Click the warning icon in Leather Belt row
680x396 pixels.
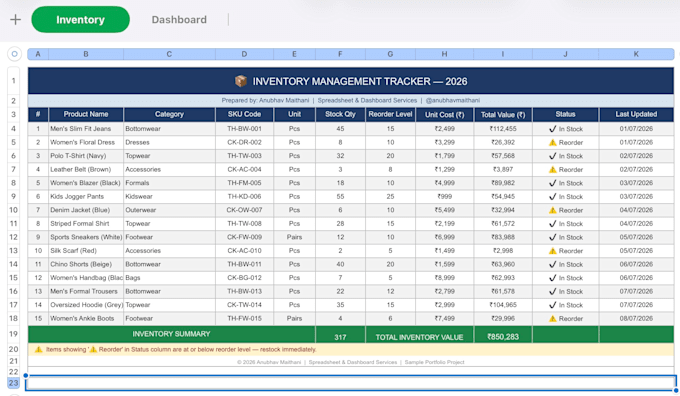pos(552,170)
